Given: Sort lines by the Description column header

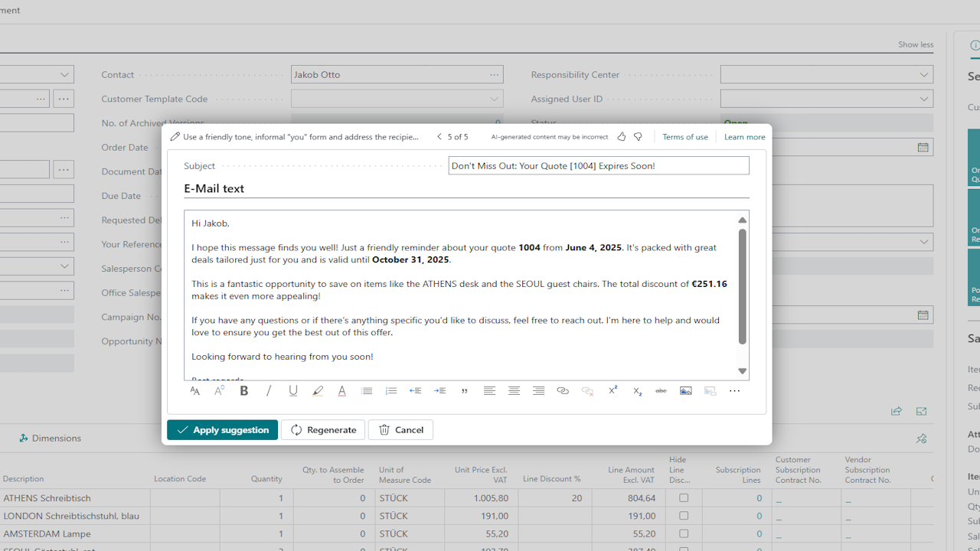Looking at the screenshot, I should (x=24, y=479).
